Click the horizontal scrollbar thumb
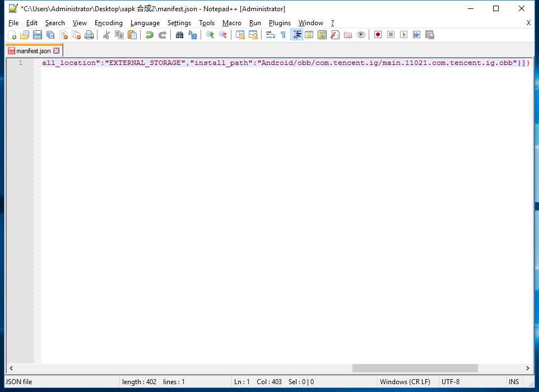Viewport: 539px width, 392px height. pos(415,368)
